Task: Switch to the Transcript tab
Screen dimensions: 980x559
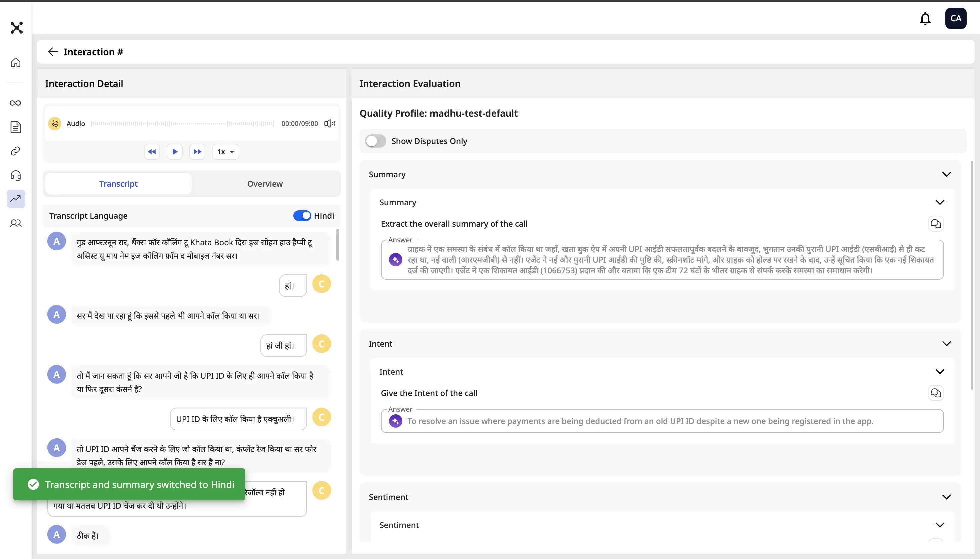Action: coord(118,184)
